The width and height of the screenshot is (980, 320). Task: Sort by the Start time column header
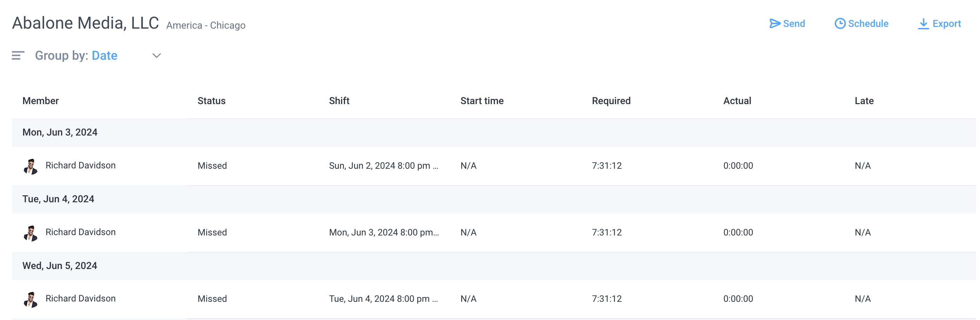(x=482, y=101)
